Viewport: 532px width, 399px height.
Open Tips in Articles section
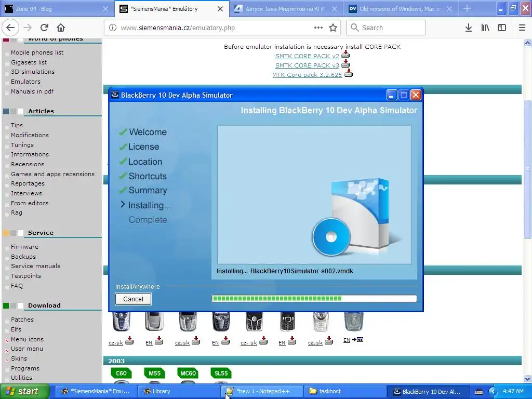click(x=17, y=125)
